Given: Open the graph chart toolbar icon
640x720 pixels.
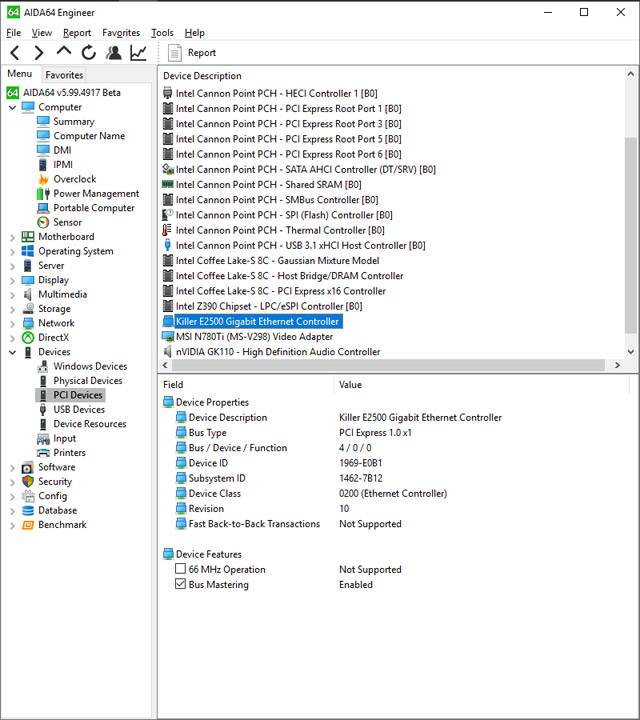Looking at the screenshot, I should coord(138,53).
